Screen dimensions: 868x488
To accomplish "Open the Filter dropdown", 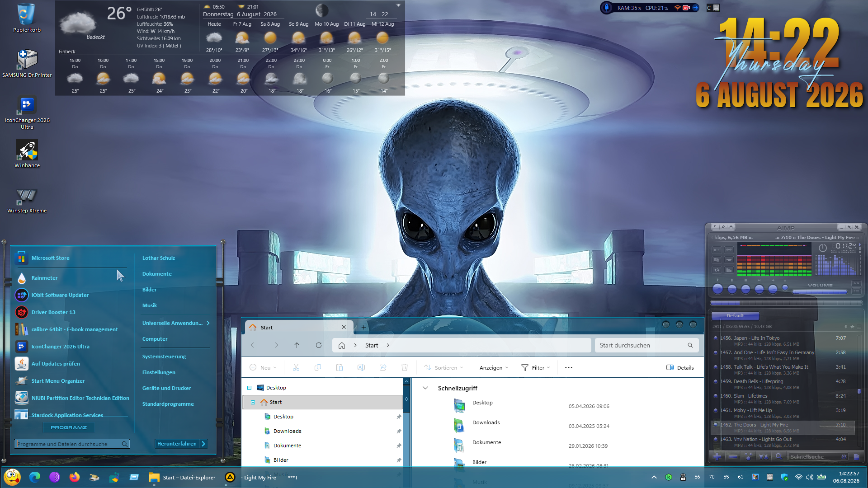I will [x=535, y=367].
